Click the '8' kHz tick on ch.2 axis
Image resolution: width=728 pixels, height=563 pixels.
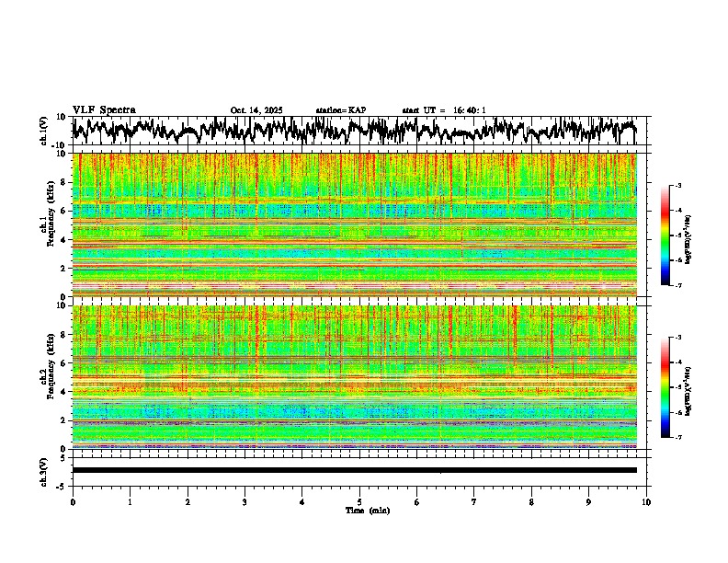[65, 335]
